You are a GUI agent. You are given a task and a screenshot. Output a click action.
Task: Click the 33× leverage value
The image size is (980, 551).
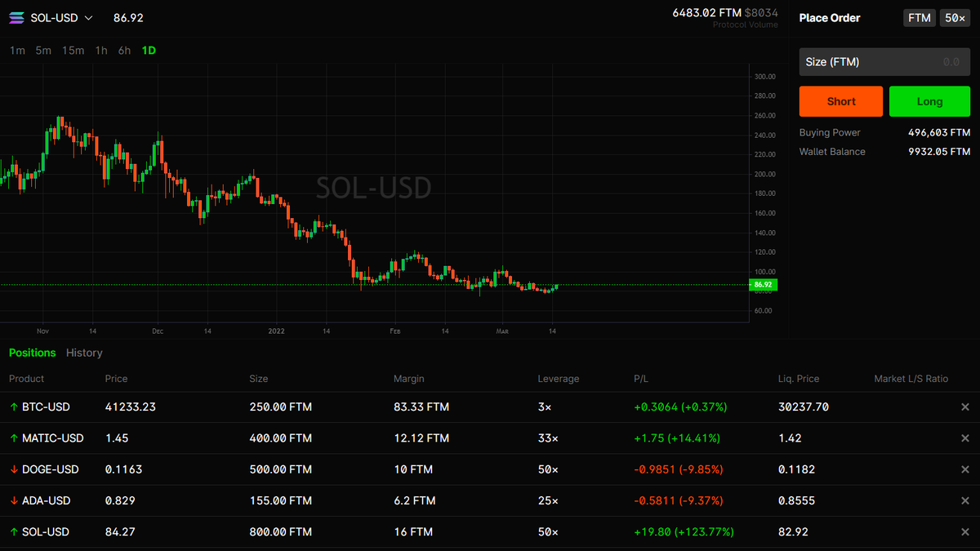click(548, 438)
